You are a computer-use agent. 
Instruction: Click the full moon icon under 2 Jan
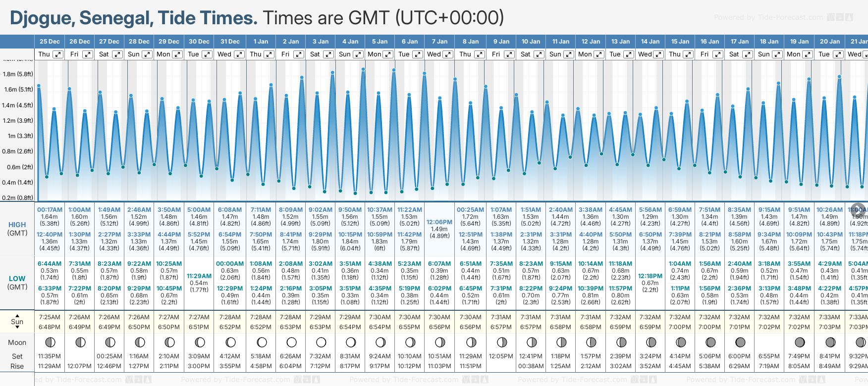pos(291,342)
